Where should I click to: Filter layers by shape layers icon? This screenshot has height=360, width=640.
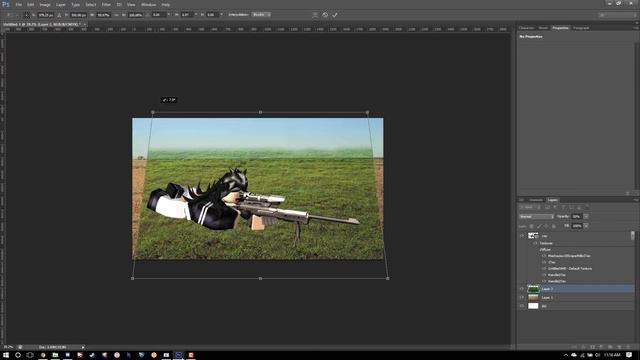[x=571, y=207]
